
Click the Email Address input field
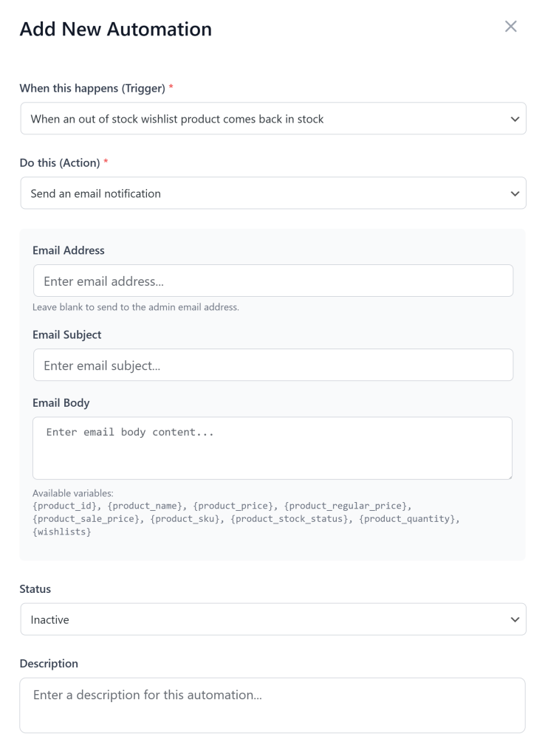(273, 281)
